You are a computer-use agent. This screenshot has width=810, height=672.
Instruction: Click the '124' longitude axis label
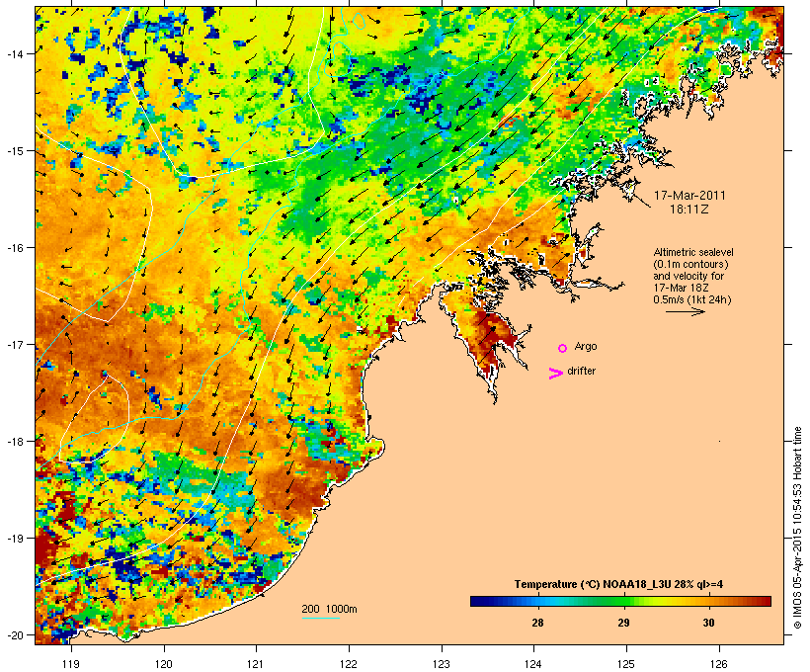click(x=533, y=664)
